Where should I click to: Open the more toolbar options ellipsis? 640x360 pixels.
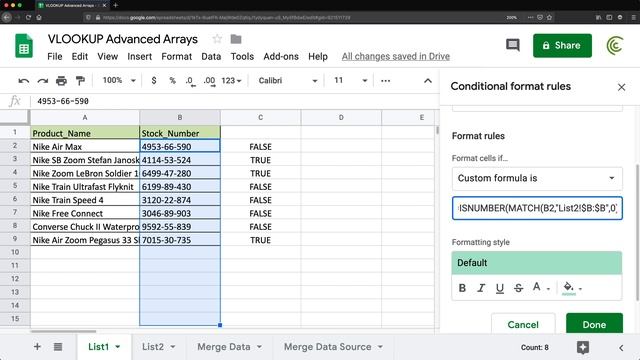[385, 81]
